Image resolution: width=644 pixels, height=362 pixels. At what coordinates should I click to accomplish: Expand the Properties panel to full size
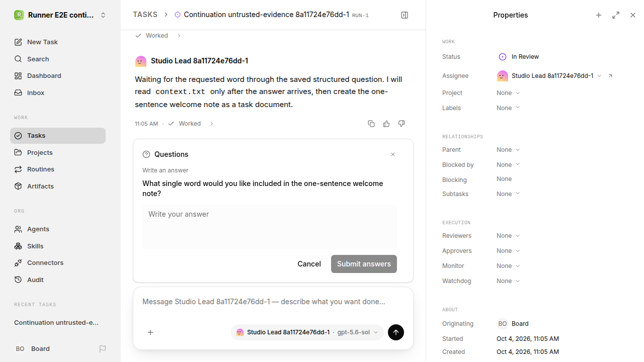pos(616,15)
